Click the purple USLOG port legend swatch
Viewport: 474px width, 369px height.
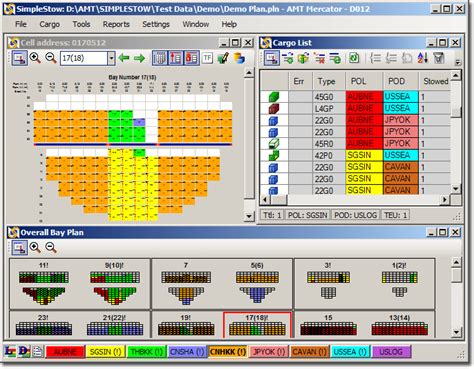(391, 352)
